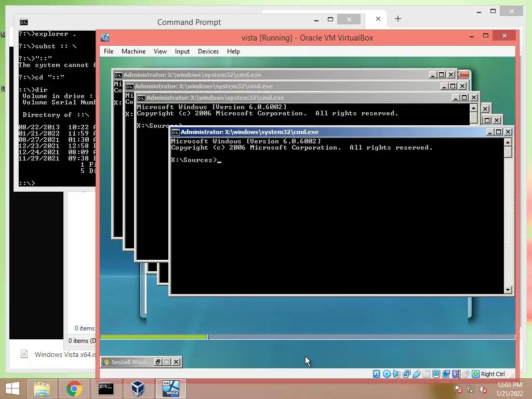Image resolution: width=532 pixels, height=399 pixels.
Task: Click the 12:03 PM system clock
Action: click(x=509, y=385)
